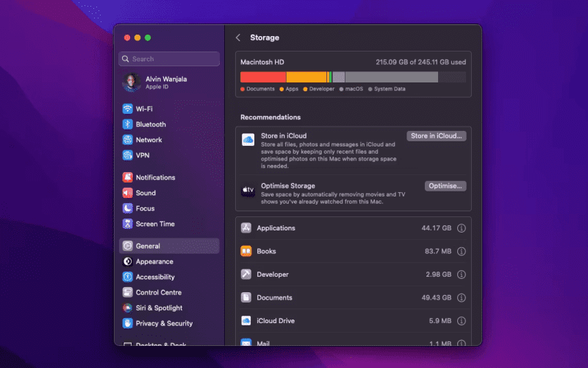
Task: Click the Documents legend label under storage bar
Action: 260,89
